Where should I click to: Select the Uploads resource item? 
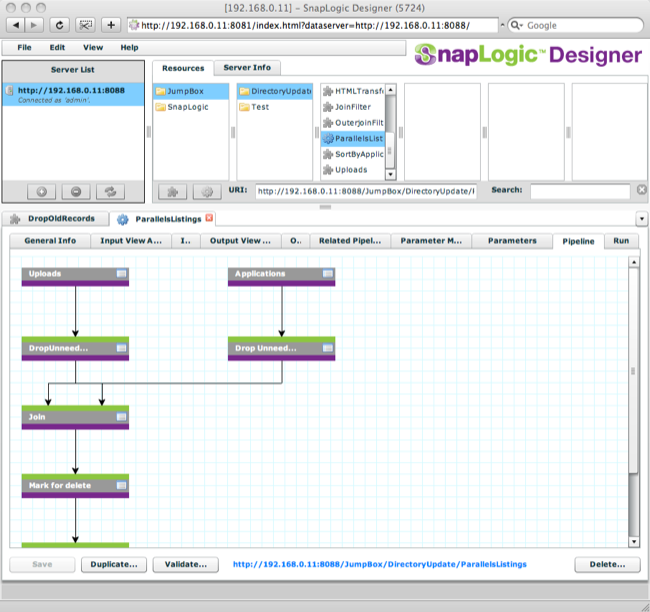pyautogui.click(x=353, y=170)
